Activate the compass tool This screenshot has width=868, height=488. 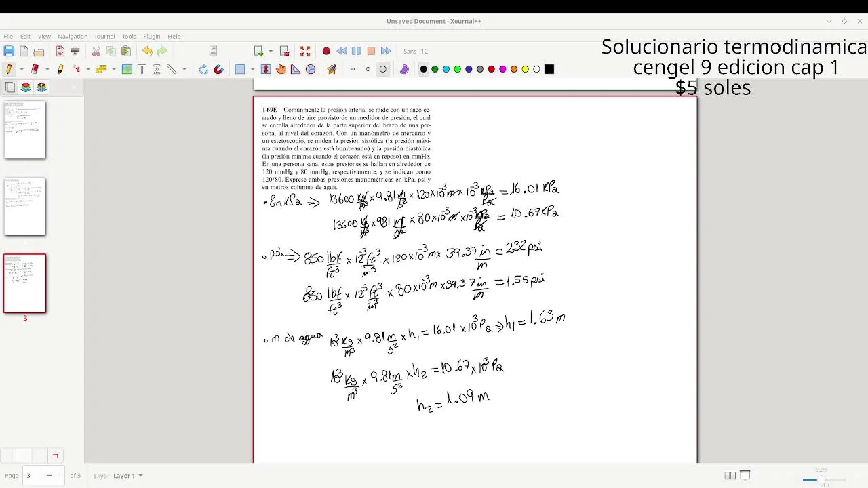click(x=311, y=69)
